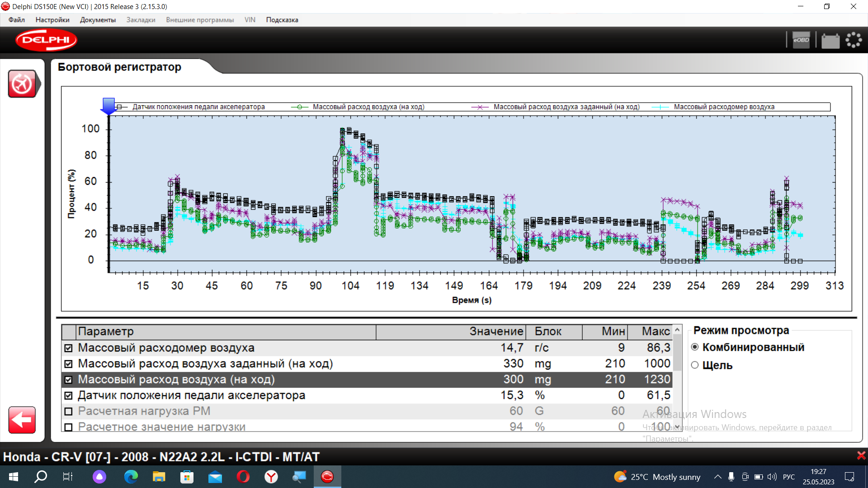
Task: Click value 15,3 for accelerator pedal
Action: (x=512, y=395)
